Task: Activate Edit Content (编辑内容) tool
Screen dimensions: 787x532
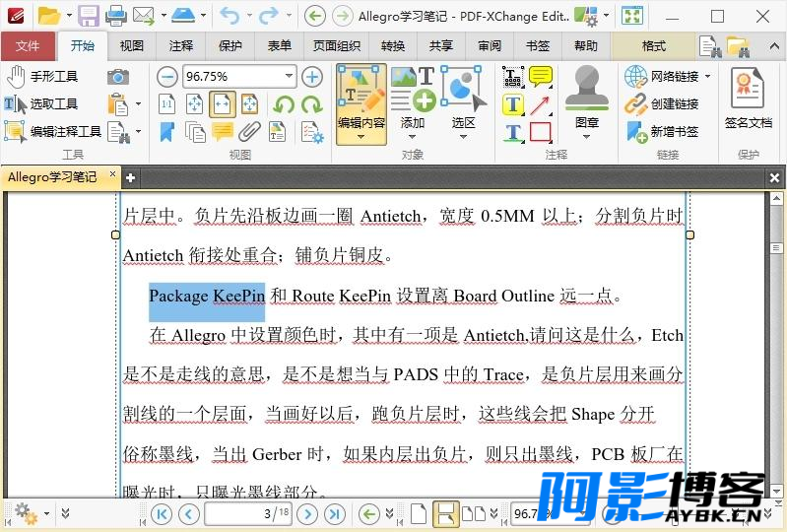Action: tap(361, 104)
